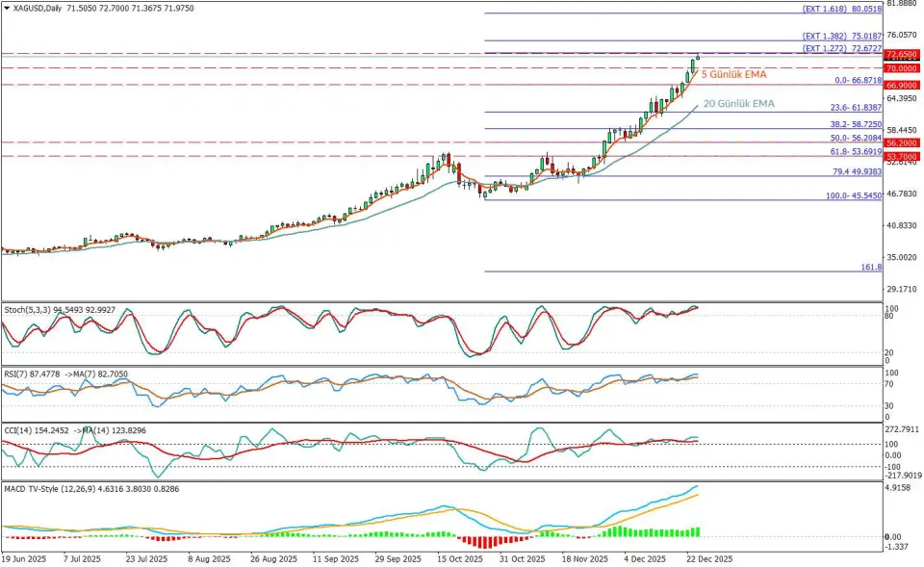Viewport: 924px width, 567px height.
Task: Click the EXT 1.618 80.0518 Fibonacci label
Action: point(841,9)
